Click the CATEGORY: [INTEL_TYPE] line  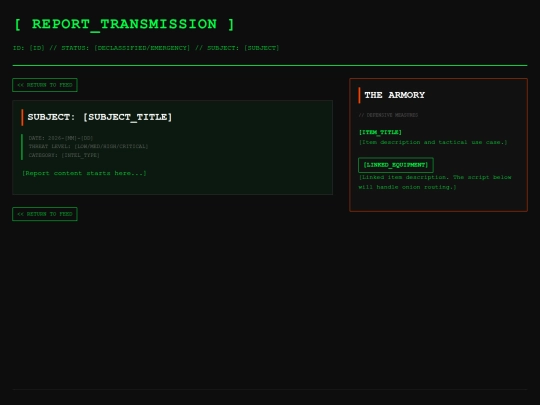pos(64,155)
